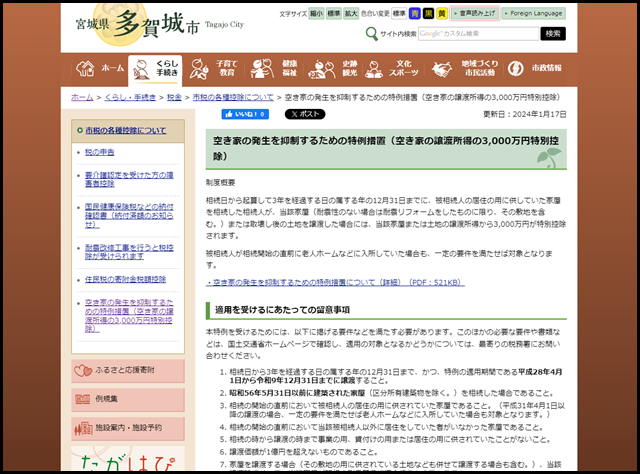Viewport: 640px width, 474px height.
Task: Select the くらし手続き tab
Action: coord(155,69)
